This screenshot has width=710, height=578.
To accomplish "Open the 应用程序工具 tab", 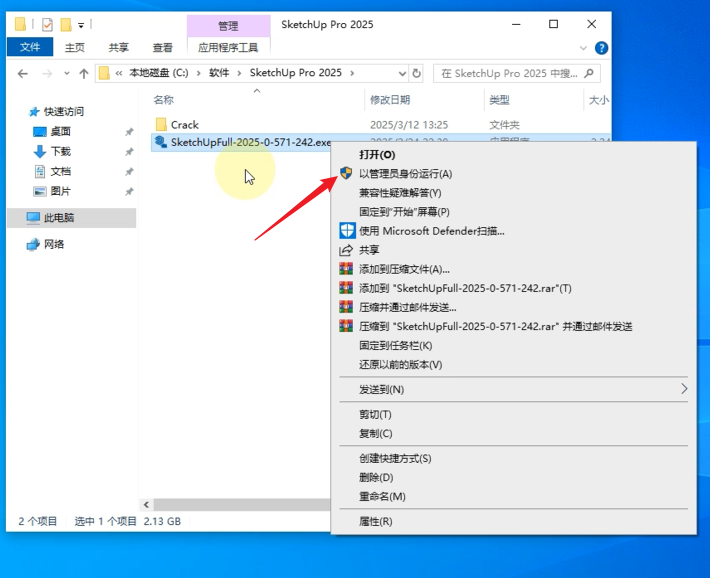I will [228, 48].
